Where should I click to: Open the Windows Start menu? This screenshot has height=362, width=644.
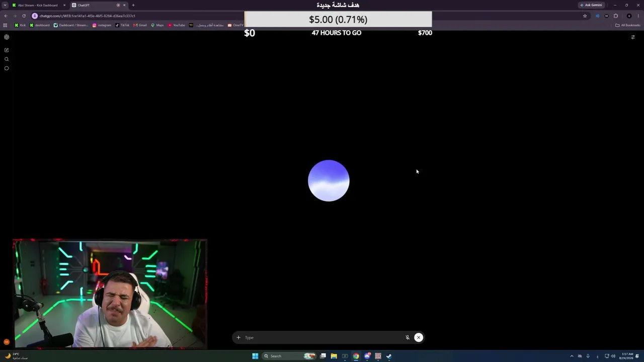[255, 356]
